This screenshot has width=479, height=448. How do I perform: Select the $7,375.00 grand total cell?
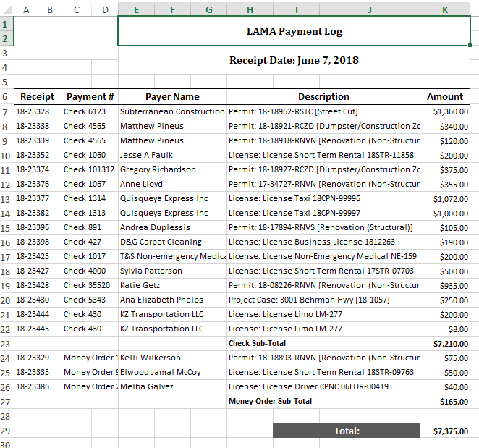pos(445,431)
